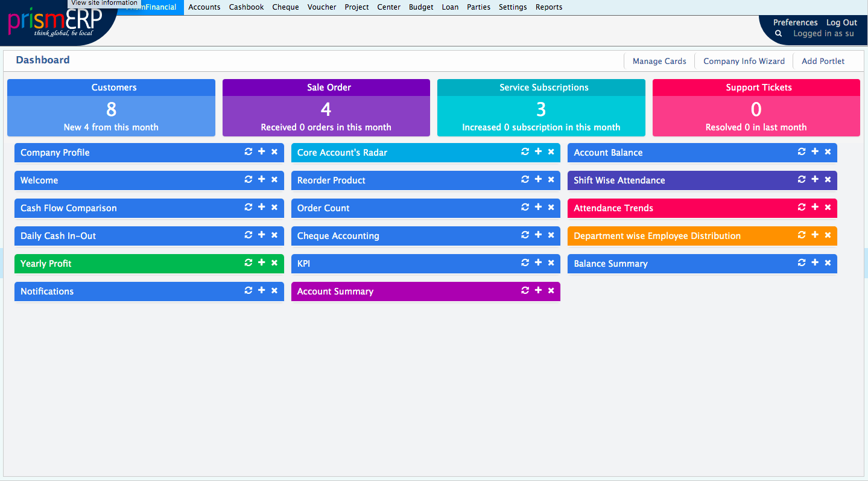Screen dimensions: 868x481
Task: Open the Customers summary card
Action: pos(111,107)
